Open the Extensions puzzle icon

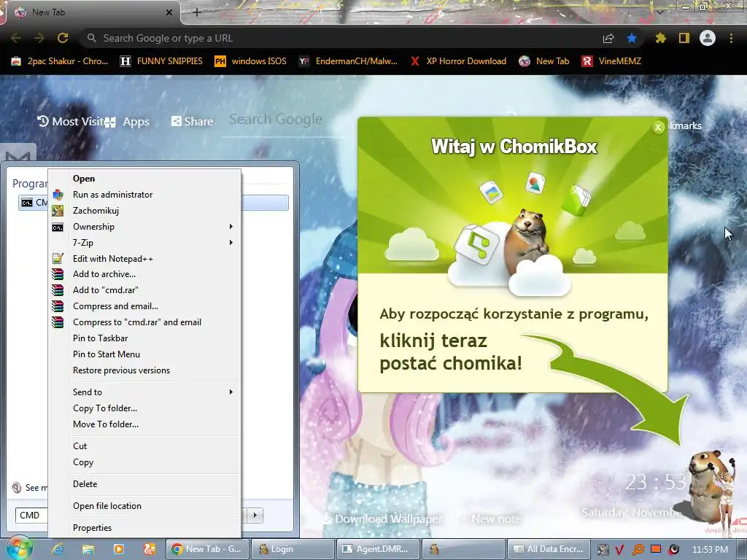coord(660,38)
